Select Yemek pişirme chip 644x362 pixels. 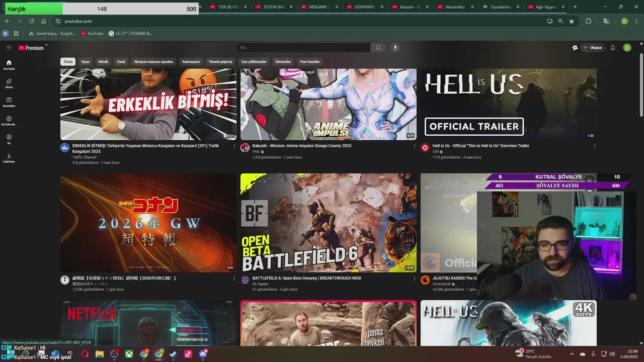220,62
